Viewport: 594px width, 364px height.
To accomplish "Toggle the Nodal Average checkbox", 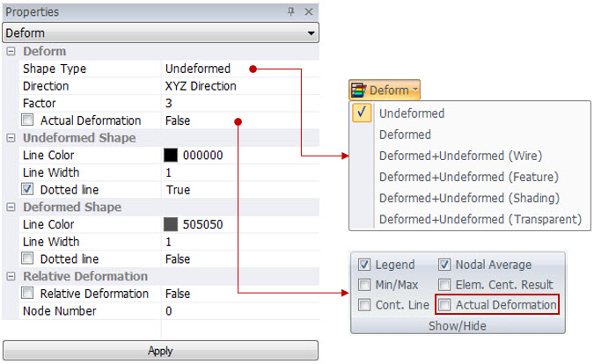I will pos(445,265).
